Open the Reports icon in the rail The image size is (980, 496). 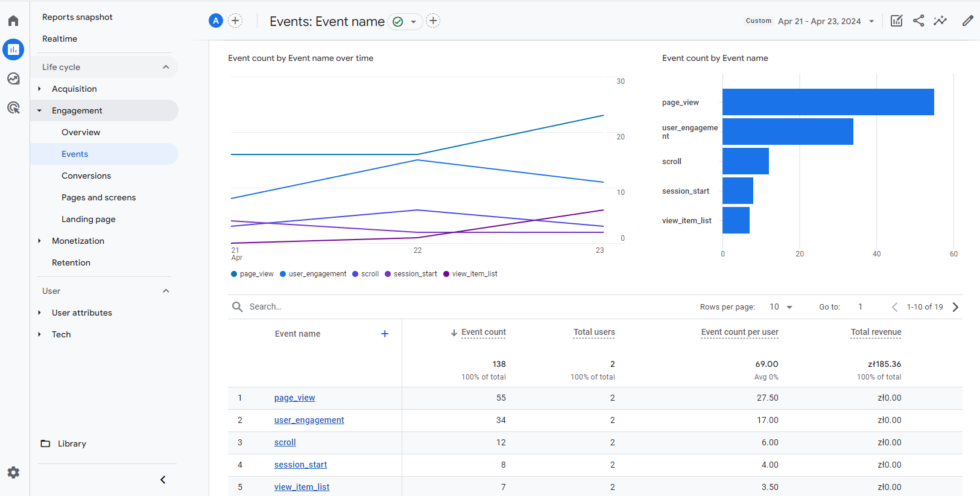click(13, 49)
